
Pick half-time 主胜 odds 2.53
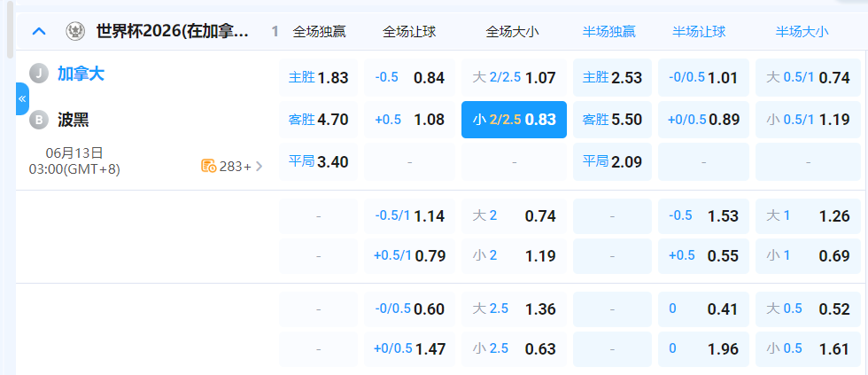click(x=612, y=77)
